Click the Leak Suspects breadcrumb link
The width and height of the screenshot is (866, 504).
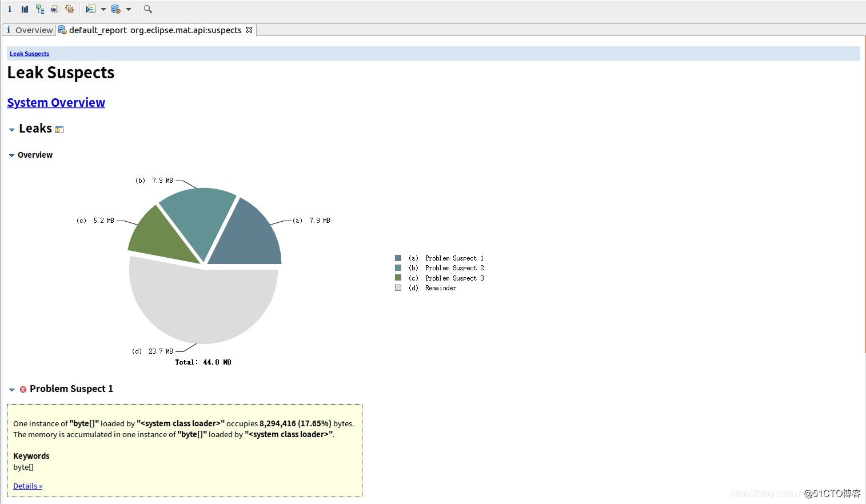click(29, 54)
